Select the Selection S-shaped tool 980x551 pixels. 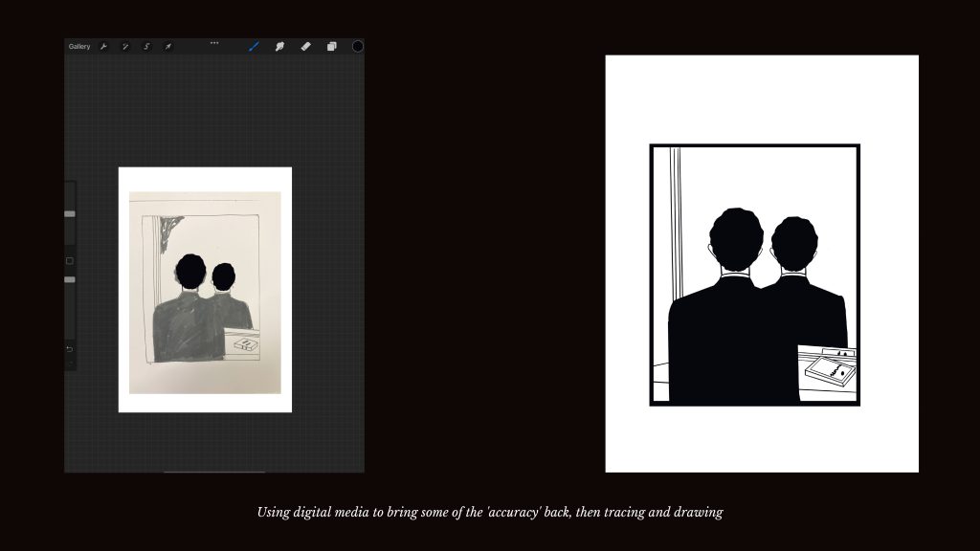pos(146,47)
